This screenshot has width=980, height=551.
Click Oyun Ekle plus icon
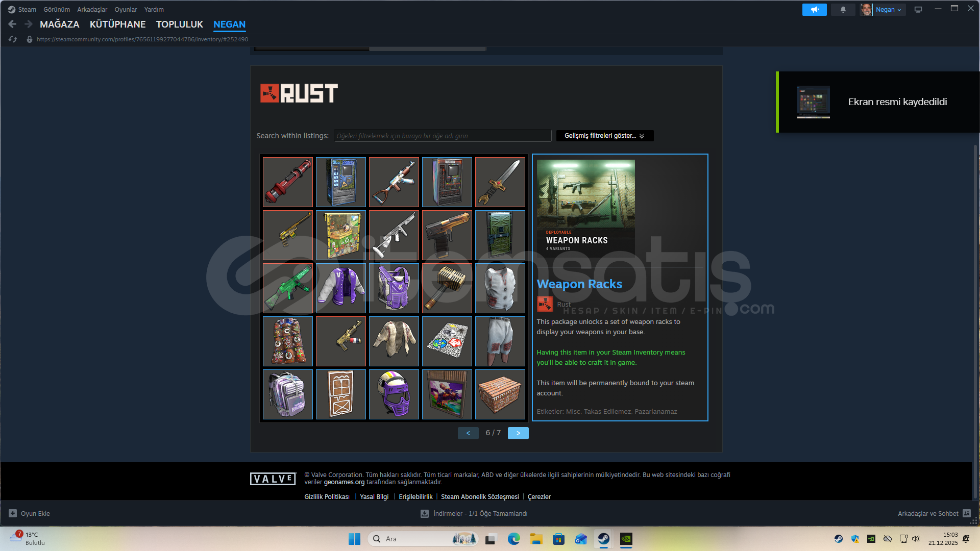tap(13, 514)
